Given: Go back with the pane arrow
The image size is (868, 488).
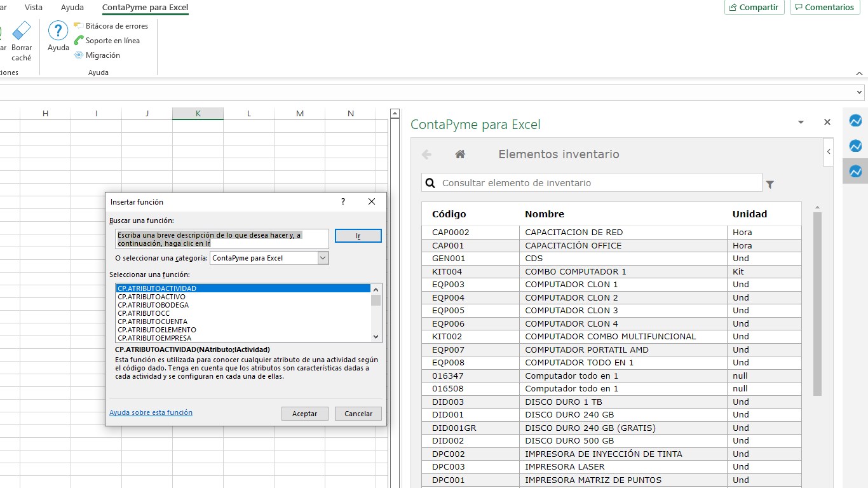Looking at the screenshot, I should tap(426, 154).
